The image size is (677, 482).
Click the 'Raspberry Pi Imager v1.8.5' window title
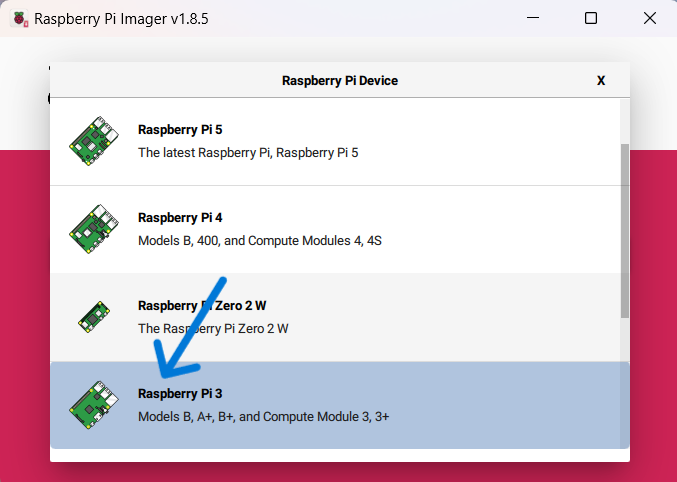tap(121, 19)
